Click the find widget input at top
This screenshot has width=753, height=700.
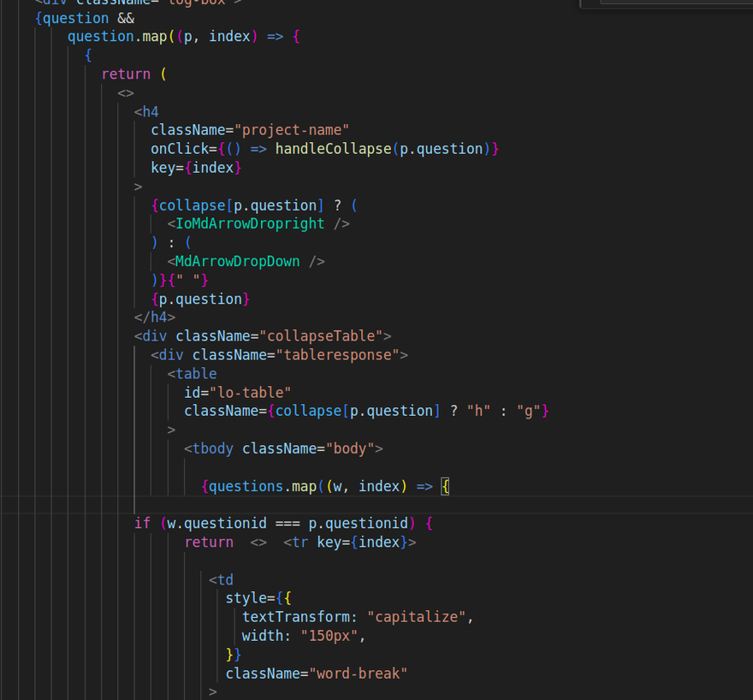(676, 3)
